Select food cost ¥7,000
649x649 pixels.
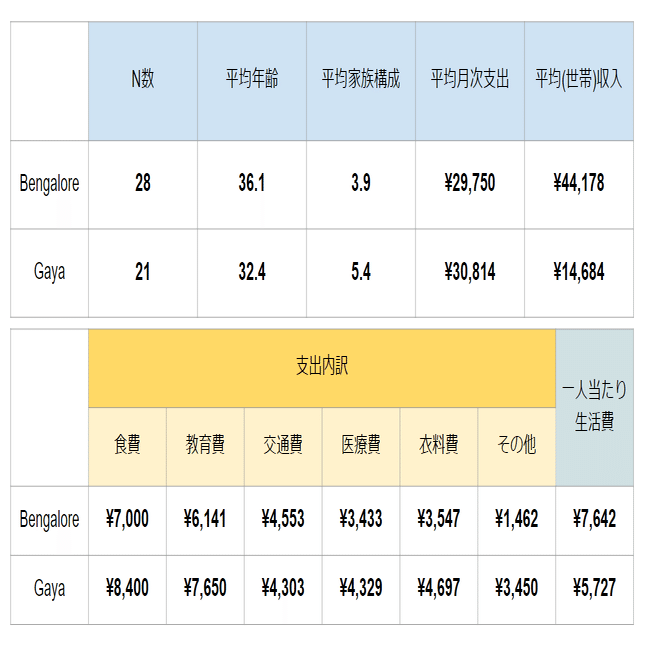[127, 519]
